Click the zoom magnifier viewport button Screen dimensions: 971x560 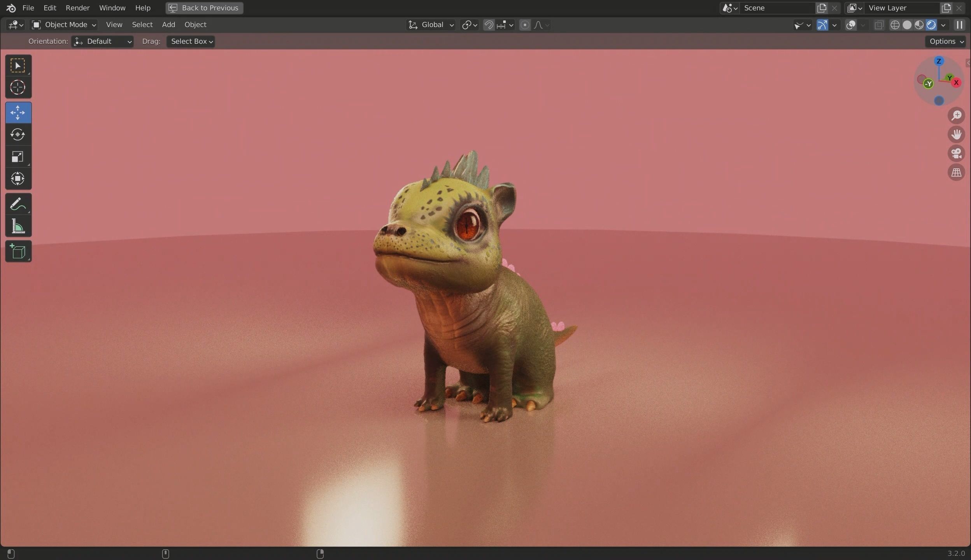956,115
